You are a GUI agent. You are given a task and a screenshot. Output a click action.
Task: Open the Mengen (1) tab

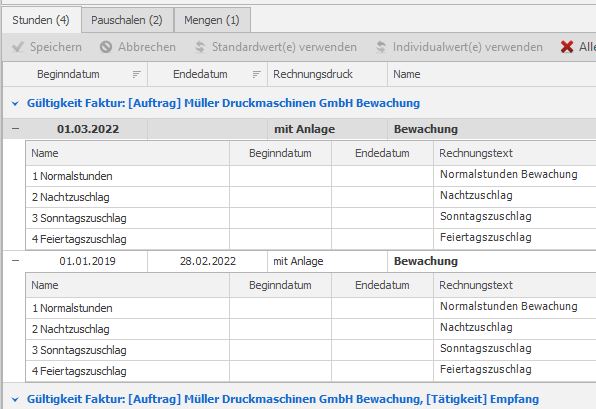click(x=212, y=20)
